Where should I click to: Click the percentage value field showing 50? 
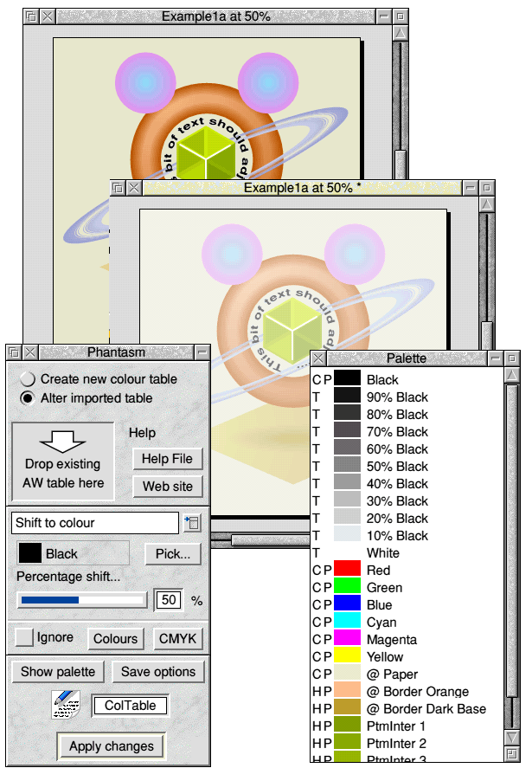coord(169,600)
